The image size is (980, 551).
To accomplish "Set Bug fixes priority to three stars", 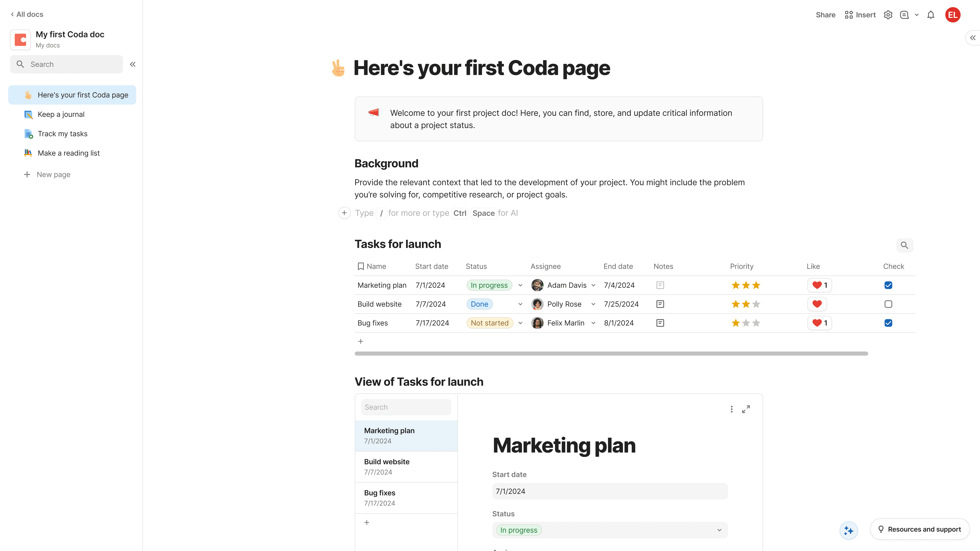I will (x=756, y=323).
